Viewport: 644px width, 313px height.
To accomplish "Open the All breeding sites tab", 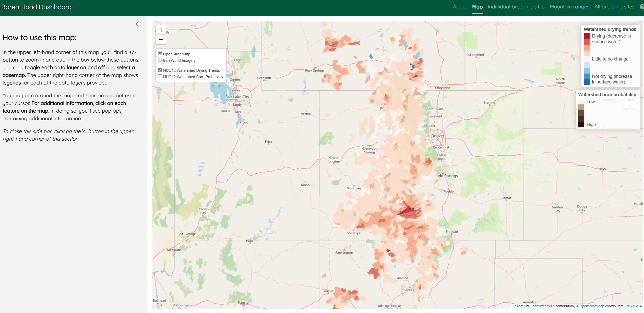I will point(614,7).
